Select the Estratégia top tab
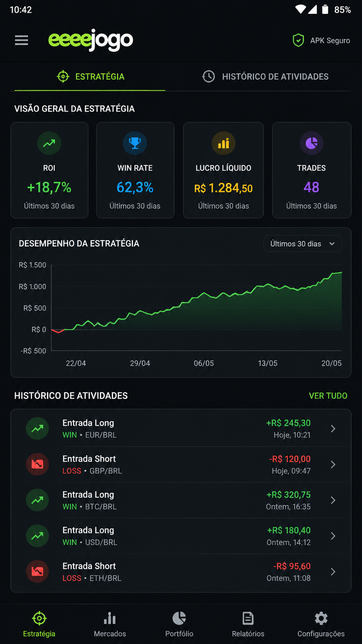Viewport: 362px width, 644px height. (90, 76)
